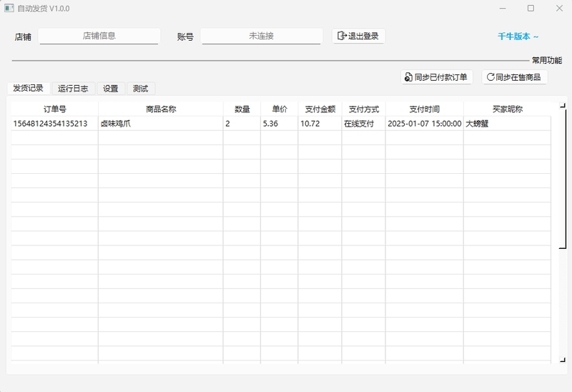The width and height of the screenshot is (572, 392).
Task: Open the 设置 tab
Action: 111,88
